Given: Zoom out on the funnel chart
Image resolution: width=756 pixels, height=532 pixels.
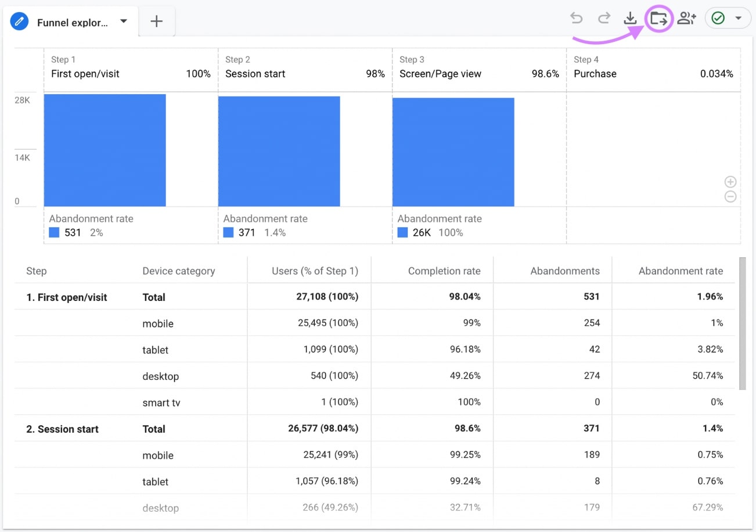Looking at the screenshot, I should tap(730, 196).
